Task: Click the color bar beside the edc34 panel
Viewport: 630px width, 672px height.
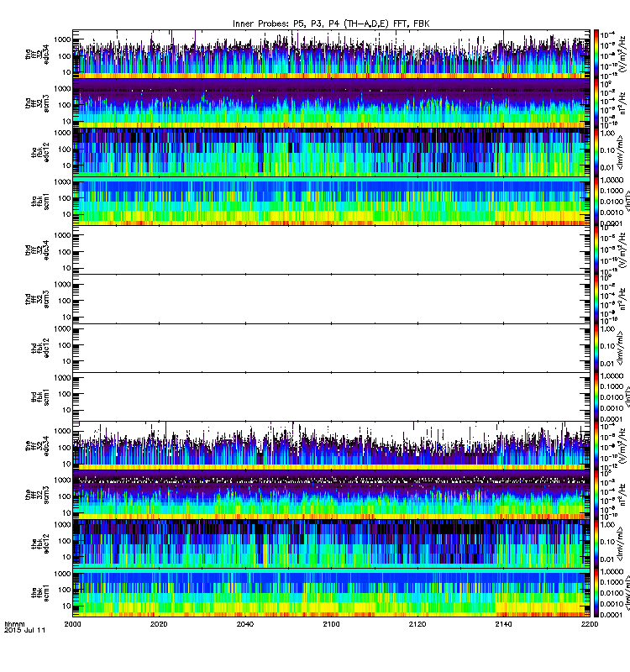Action: tap(596, 446)
